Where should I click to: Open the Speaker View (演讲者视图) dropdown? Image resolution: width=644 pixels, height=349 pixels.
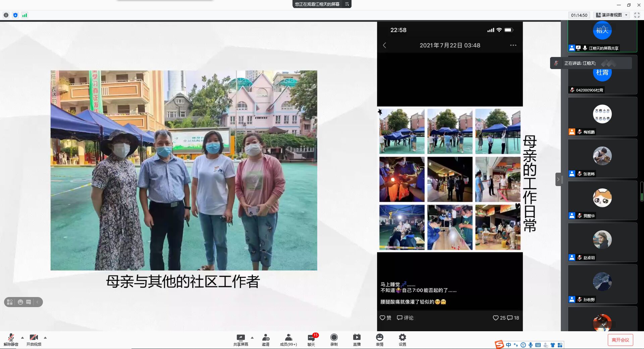(x=612, y=15)
